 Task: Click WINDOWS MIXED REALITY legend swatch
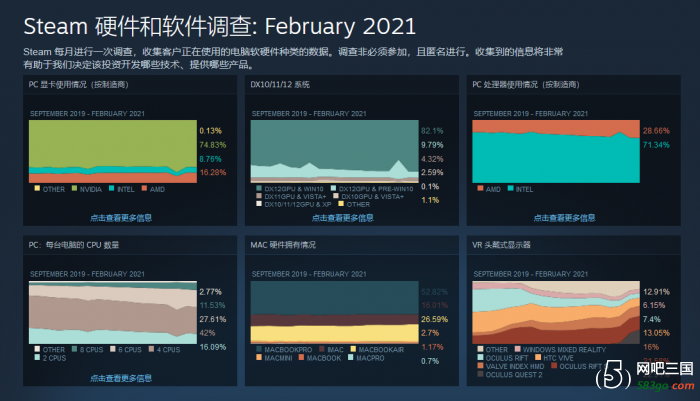click(x=517, y=348)
